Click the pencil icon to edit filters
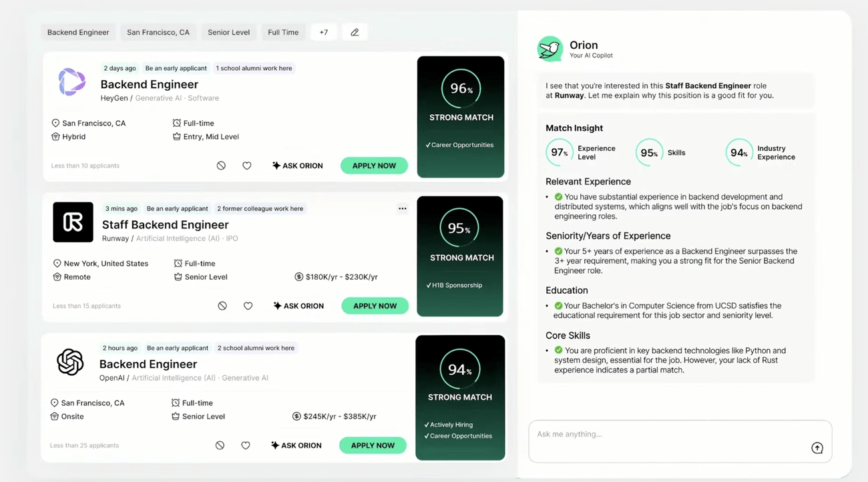 click(x=355, y=31)
